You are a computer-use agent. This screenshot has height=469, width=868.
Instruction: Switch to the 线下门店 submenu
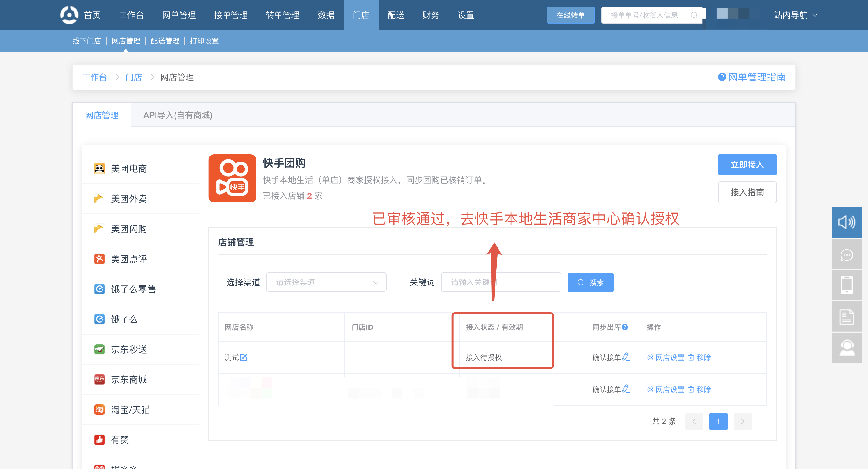click(x=86, y=41)
